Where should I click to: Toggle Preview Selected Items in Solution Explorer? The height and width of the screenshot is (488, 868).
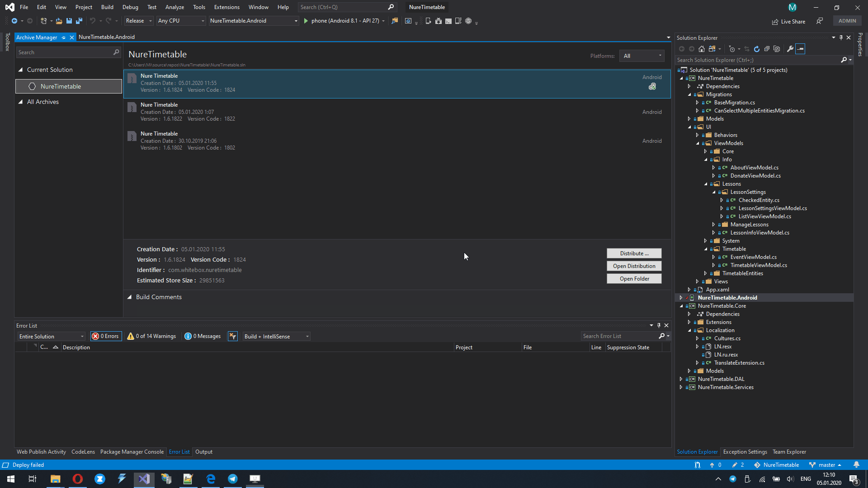(800, 49)
